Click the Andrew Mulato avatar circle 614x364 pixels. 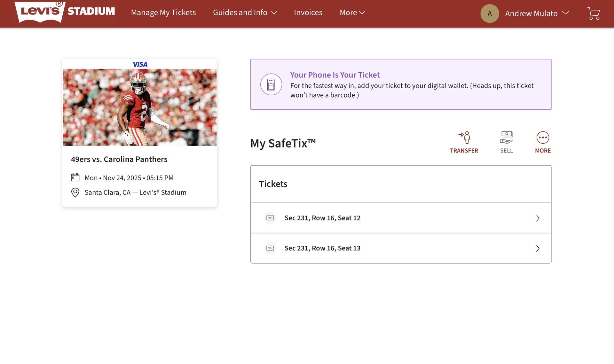coord(490,13)
